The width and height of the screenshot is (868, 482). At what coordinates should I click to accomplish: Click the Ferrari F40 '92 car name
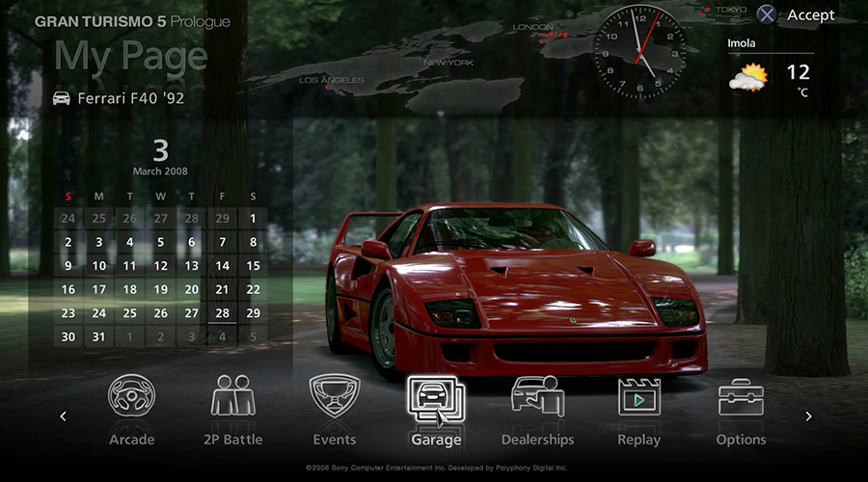click(x=130, y=98)
